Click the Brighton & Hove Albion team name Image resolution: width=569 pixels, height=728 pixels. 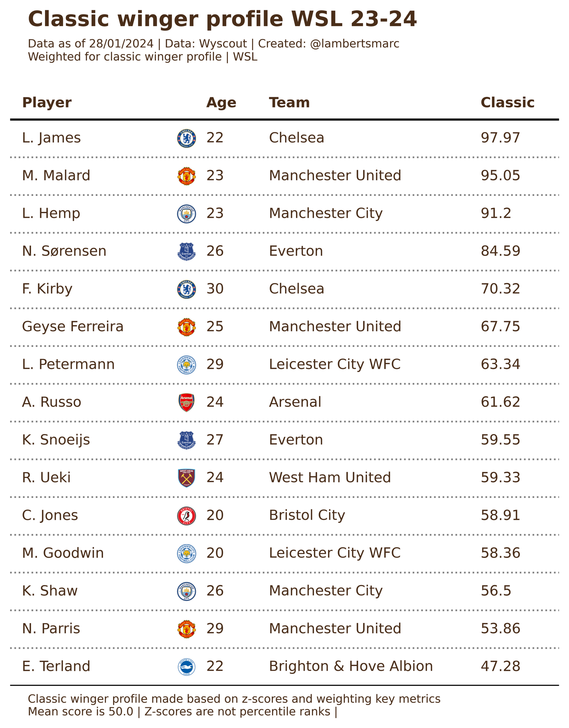pos(351,666)
